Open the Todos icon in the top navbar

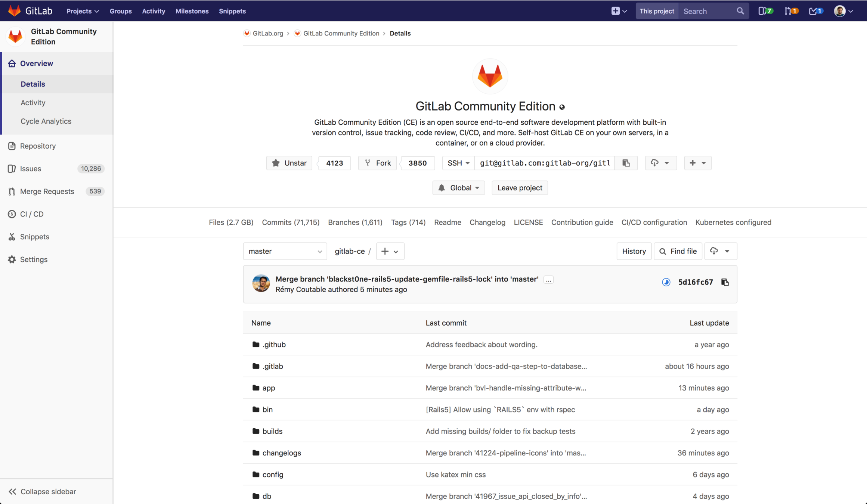tap(815, 11)
